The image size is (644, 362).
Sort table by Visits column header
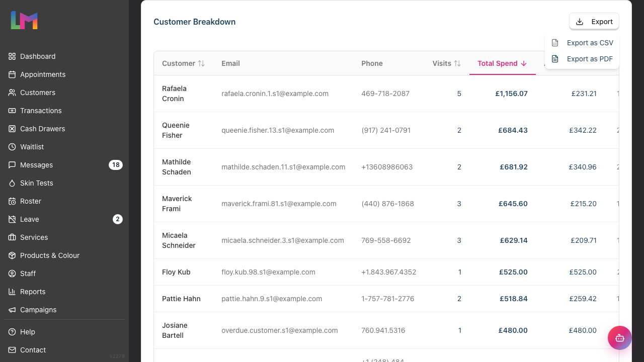click(447, 63)
